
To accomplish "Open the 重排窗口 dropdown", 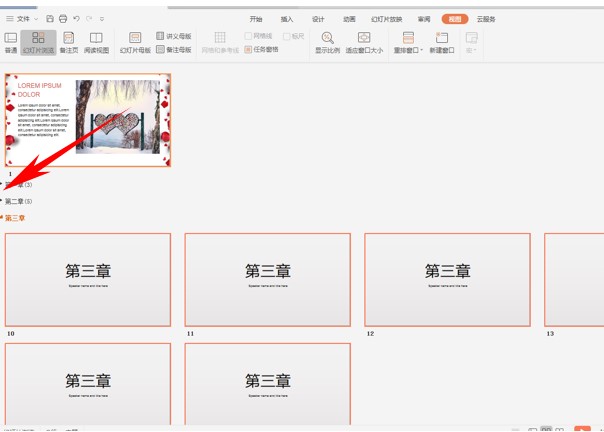I will click(x=408, y=43).
